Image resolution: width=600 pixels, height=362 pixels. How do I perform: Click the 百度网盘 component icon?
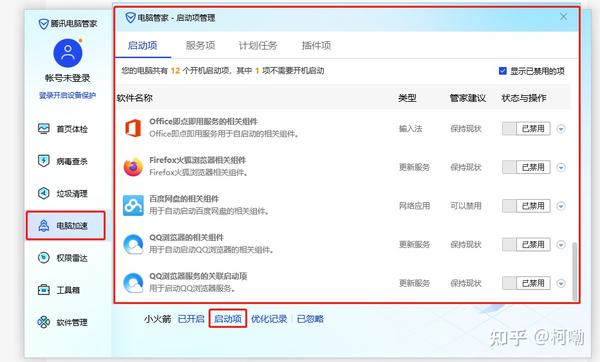click(x=133, y=205)
